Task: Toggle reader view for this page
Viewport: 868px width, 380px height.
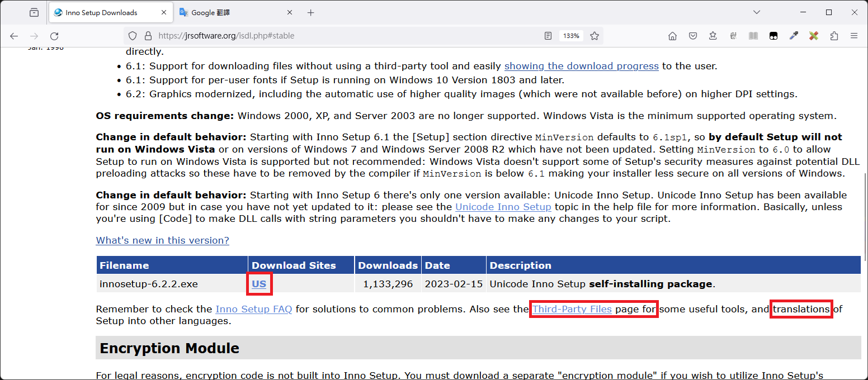Action: 548,35
